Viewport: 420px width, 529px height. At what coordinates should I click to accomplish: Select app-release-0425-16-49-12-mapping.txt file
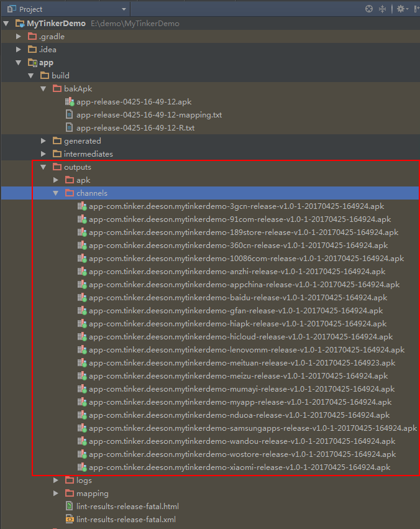149,115
